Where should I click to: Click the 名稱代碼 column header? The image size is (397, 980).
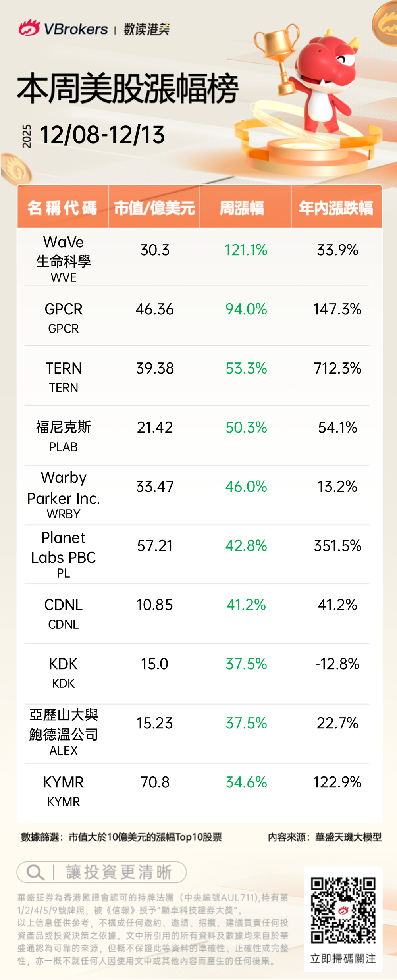coord(63,208)
